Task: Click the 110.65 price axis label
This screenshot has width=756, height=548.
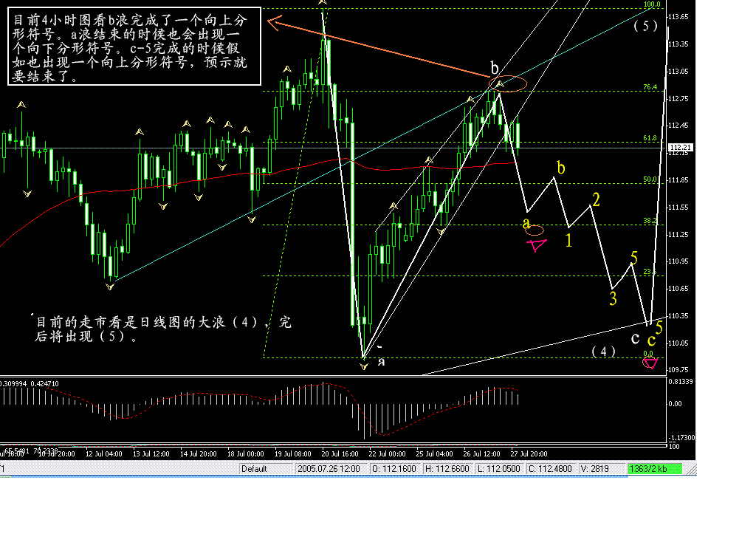Action: [x=678, y=289]
